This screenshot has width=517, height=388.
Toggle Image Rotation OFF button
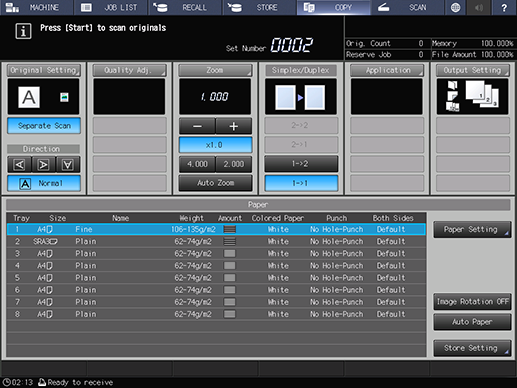click(472, 302)
